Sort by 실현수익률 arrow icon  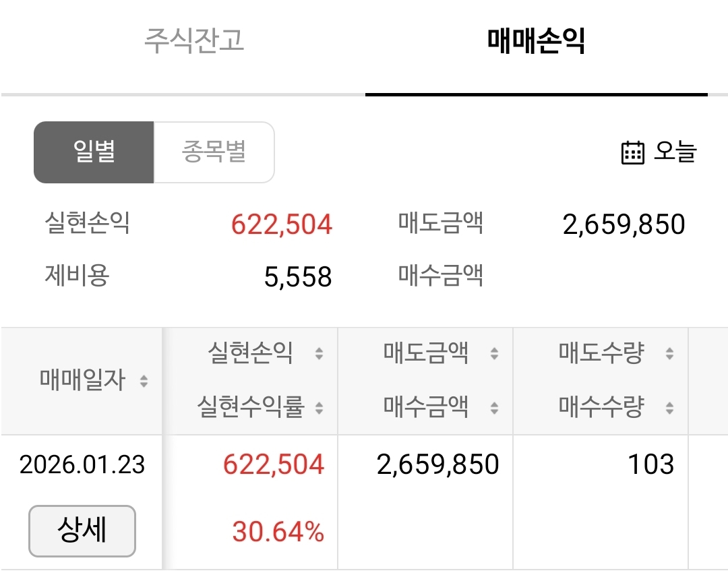pos(319,408)
